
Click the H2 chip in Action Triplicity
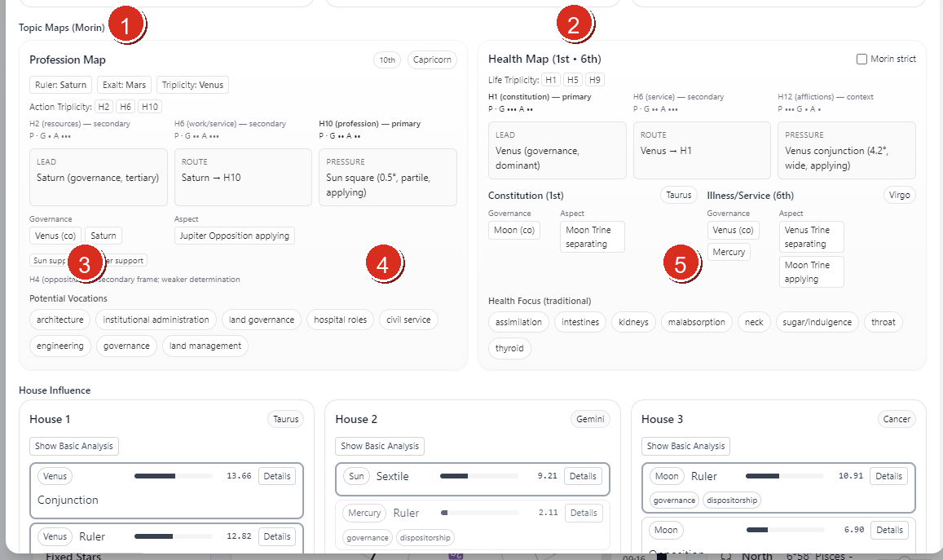(104, 107)
